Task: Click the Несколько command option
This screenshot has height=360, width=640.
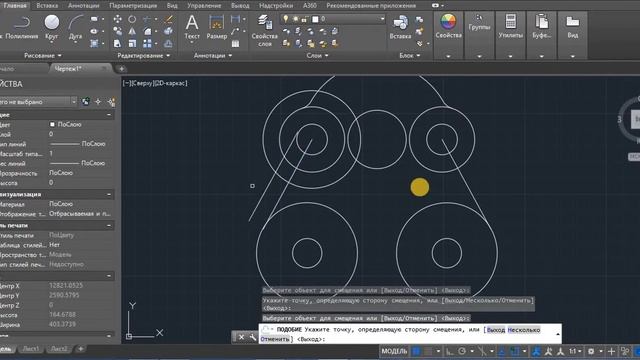Action: coord(524,330)
